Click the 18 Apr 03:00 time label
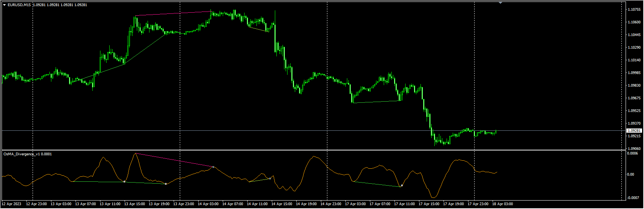The height and width of the screenshot is (209, 644). click(x=502, y=204)
